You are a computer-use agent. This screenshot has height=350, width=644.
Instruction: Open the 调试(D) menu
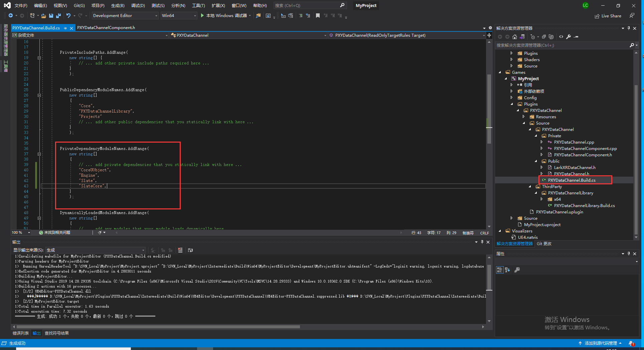pyautogui.click(x=138, y=6)
